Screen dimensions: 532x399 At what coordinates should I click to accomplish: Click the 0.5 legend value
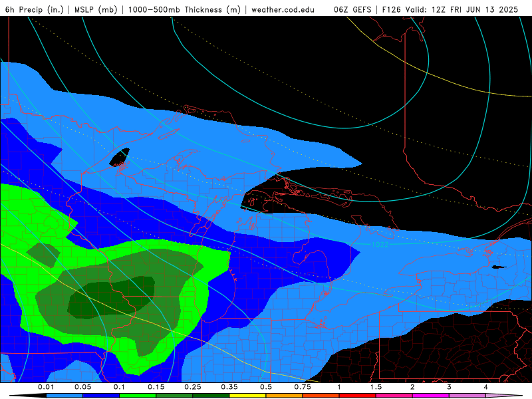coord(266,387)
